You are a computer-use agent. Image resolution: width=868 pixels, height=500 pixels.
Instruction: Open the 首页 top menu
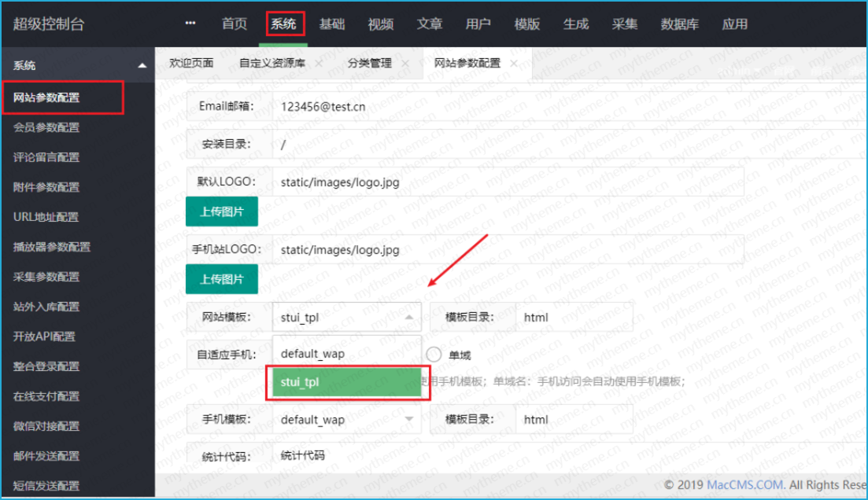pos(235,24)
